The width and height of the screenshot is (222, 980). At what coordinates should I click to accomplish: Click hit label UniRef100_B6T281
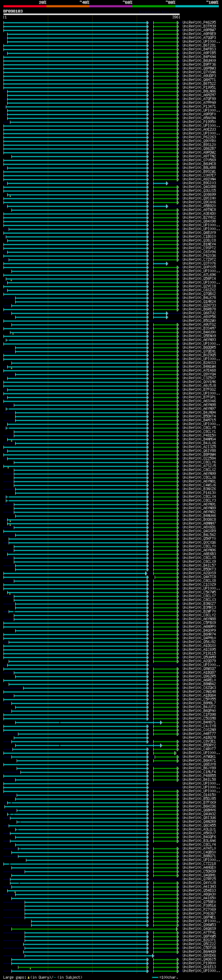[x=199, y=45]
